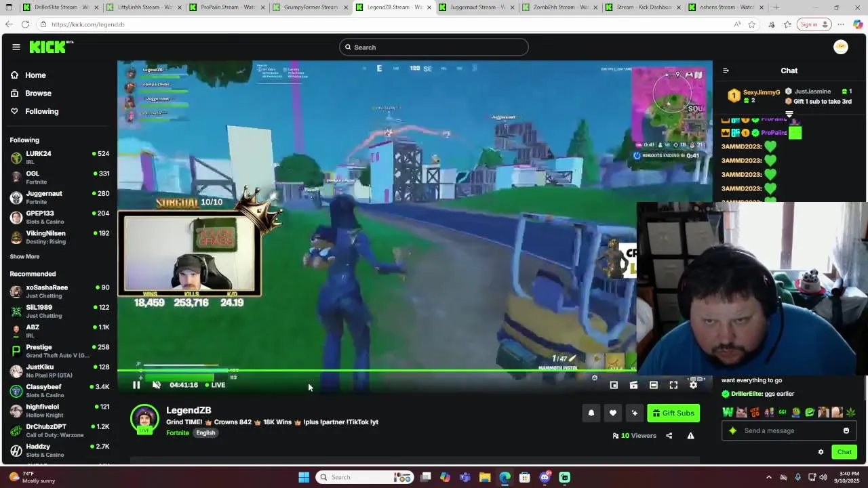
Task: Click the address bar URL
Action: coord(88,24)
